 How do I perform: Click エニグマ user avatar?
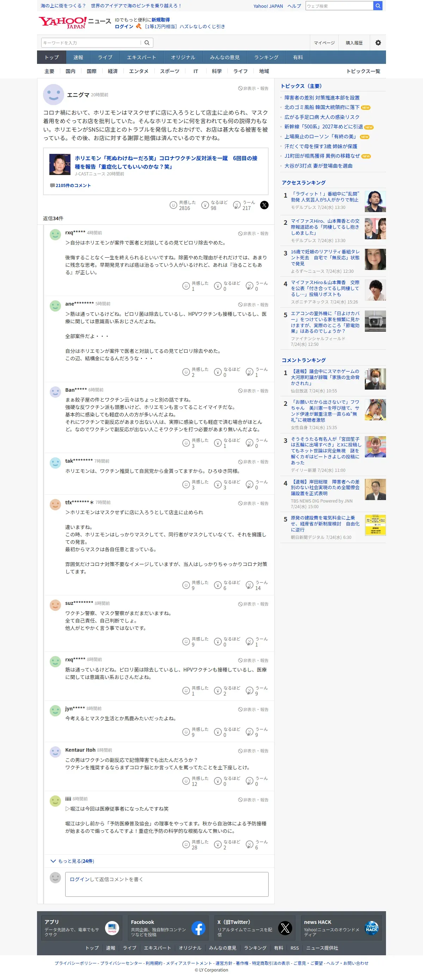(x=54, y=94)
